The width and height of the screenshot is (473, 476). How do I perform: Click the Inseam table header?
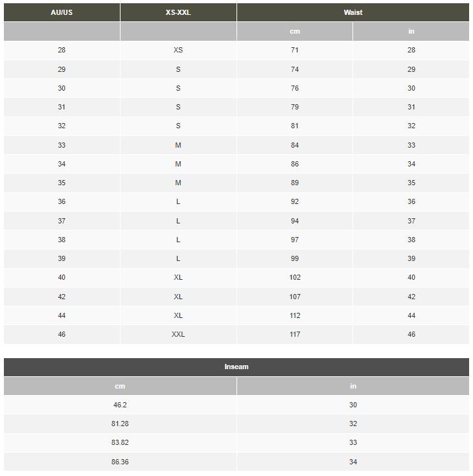click(236, 367)
